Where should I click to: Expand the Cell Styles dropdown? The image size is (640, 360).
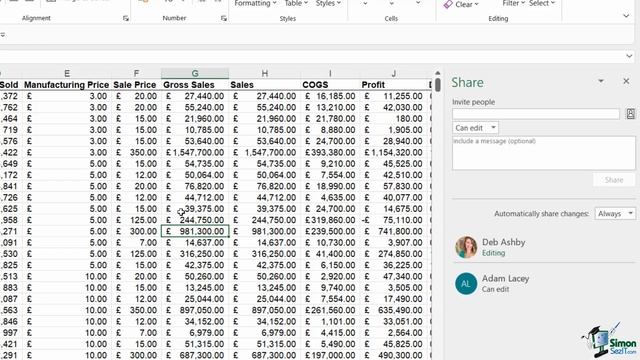[339, 3]
